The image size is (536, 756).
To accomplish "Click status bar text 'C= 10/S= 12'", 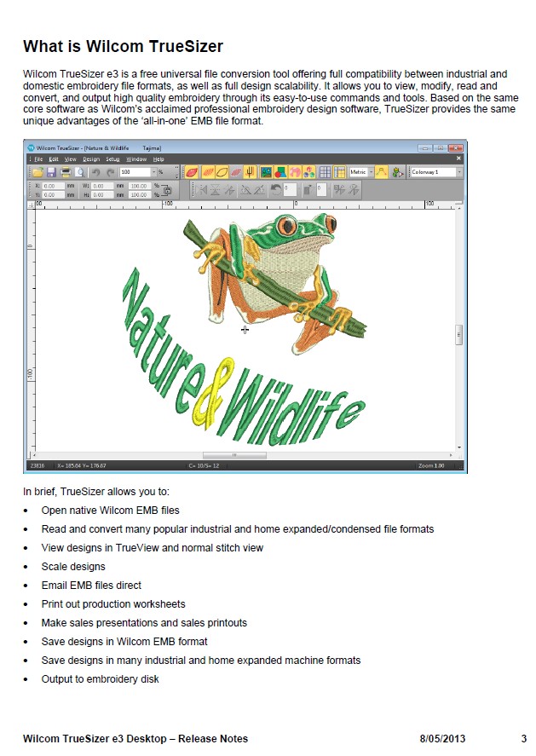I will pos(204,465).
